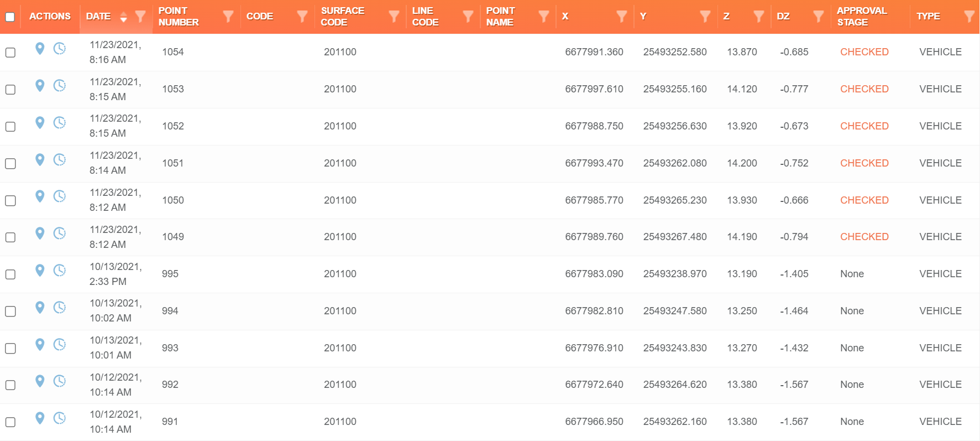Click VEHICLE type for point 993
This screenshot has height=441, width=980.
tap(941, 348)
